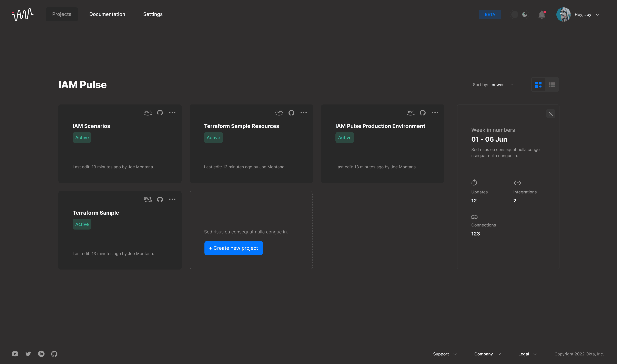Click GitHub icon on Terraform Sample card
The height and width of the screenshot is (364, 617).
[x=160, y=199]
